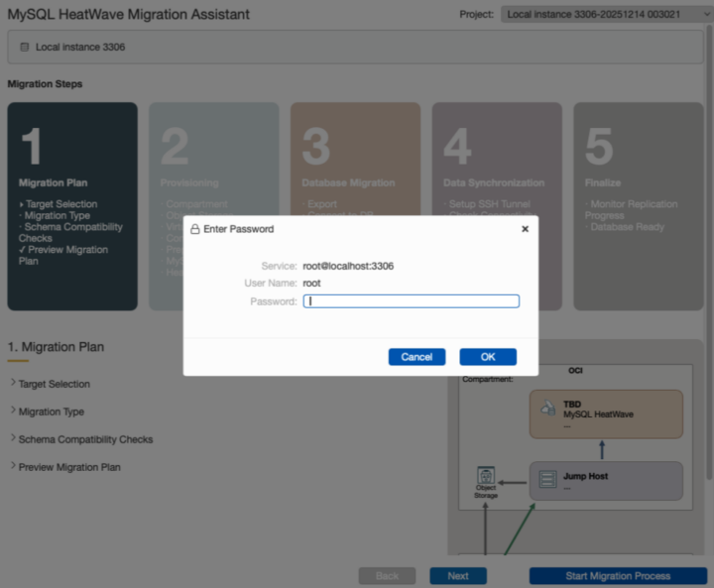The height and width of the screenshot is (588, 714).
Task: Click the Object Storage icon in diagram
Action: (x=486, y=476)
